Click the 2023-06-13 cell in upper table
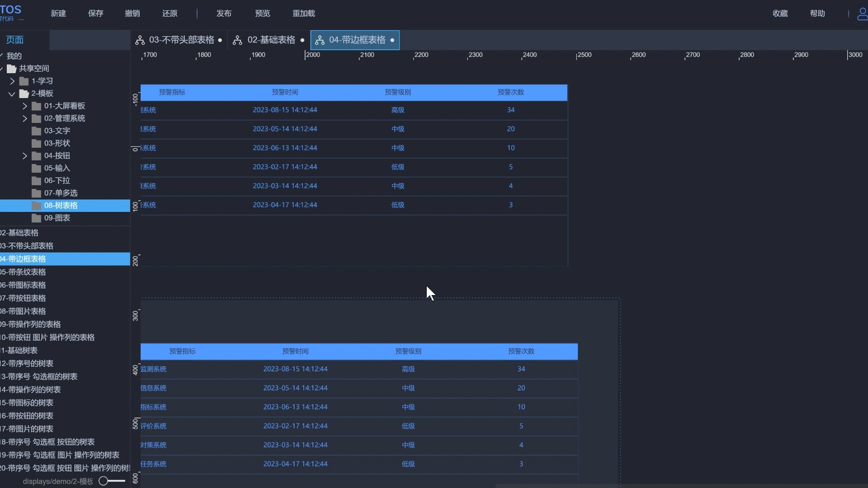The width and height of the screenshot is (868, 488). tap(285, 148)
